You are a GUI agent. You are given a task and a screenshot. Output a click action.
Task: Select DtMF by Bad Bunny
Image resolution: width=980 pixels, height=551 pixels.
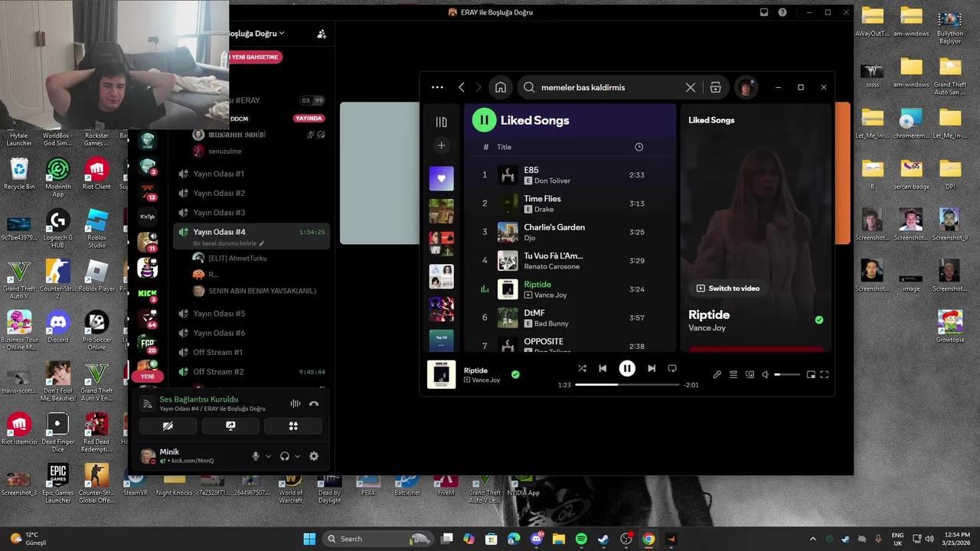(x=570, y=318)
